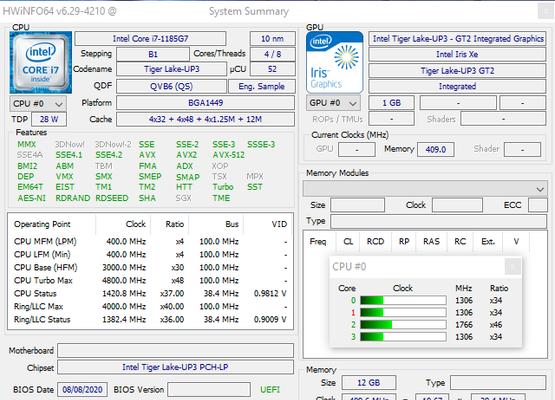Click the GPU memory clock 409.0 value

tap(436, 149)
